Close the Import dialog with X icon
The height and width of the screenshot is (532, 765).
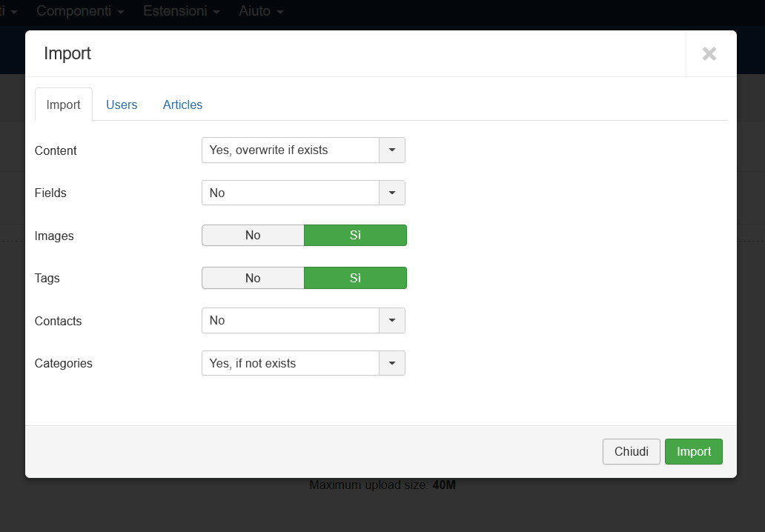tap(709, 53)
